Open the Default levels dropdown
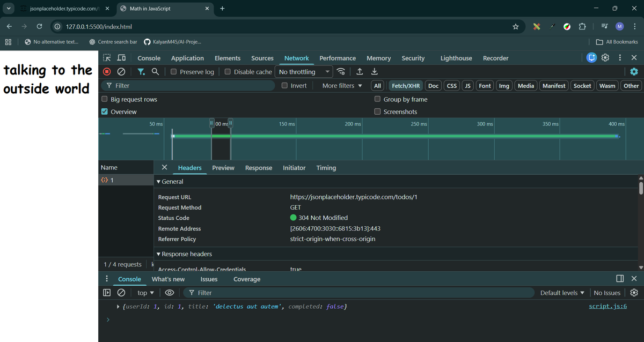This screenshot has height=342, width=644. [x=562, y=293]
